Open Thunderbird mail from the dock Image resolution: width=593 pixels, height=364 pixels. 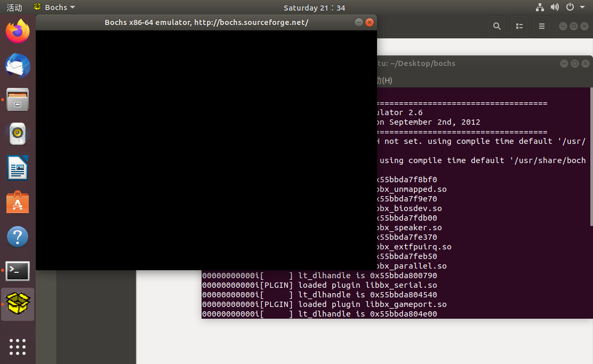[18, 66]
